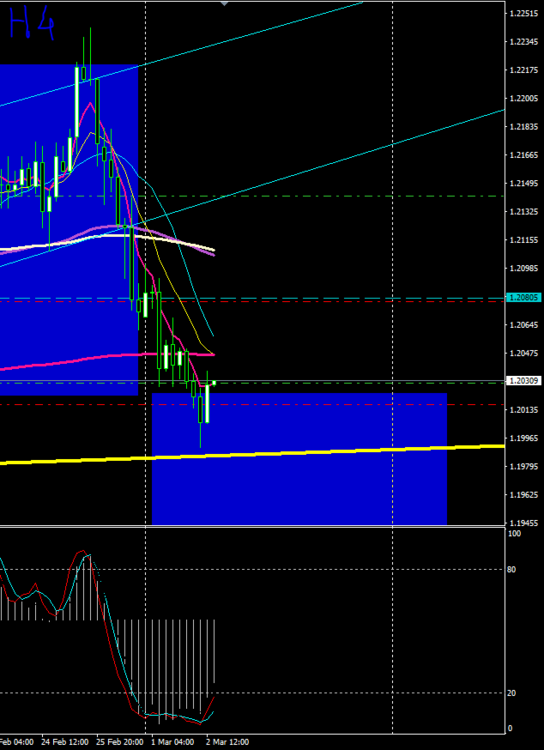Click the cyan 1.20805 price label

click(524, 298)
